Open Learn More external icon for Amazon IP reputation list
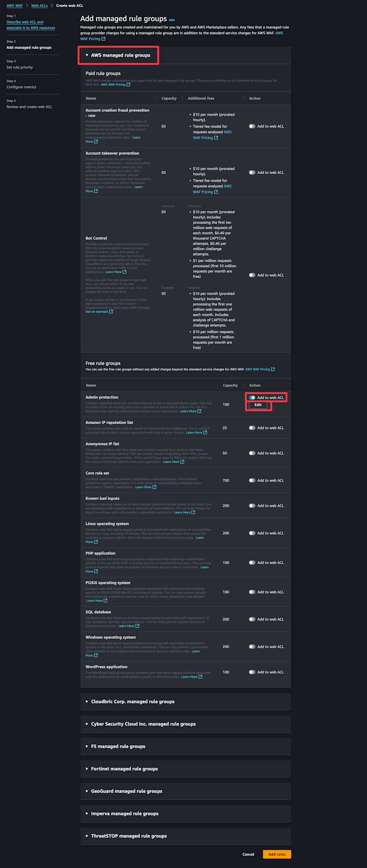Image resolution: width=367 pixels, height=868 pixels. (x=205, y=432)
